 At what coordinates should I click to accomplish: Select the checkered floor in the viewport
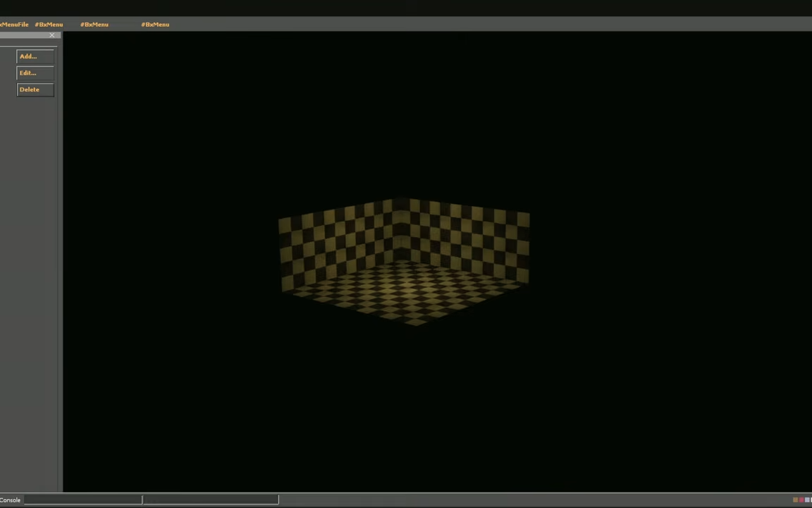point(409,293)
